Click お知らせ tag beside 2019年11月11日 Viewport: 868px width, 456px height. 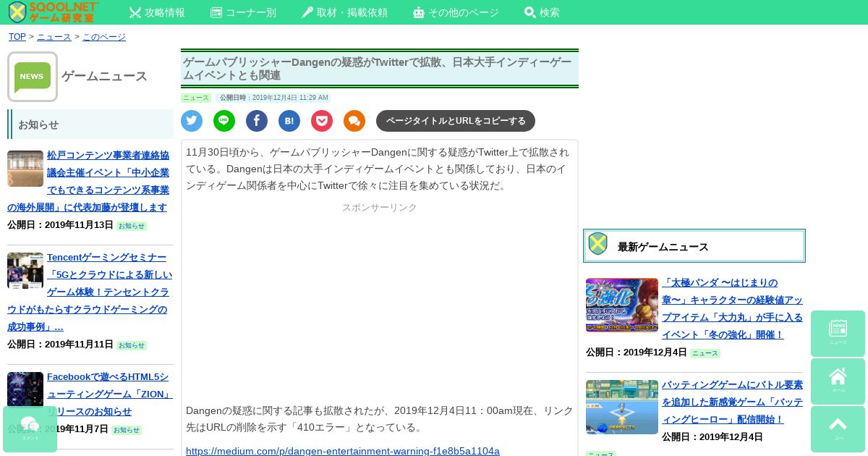(132, 345)
